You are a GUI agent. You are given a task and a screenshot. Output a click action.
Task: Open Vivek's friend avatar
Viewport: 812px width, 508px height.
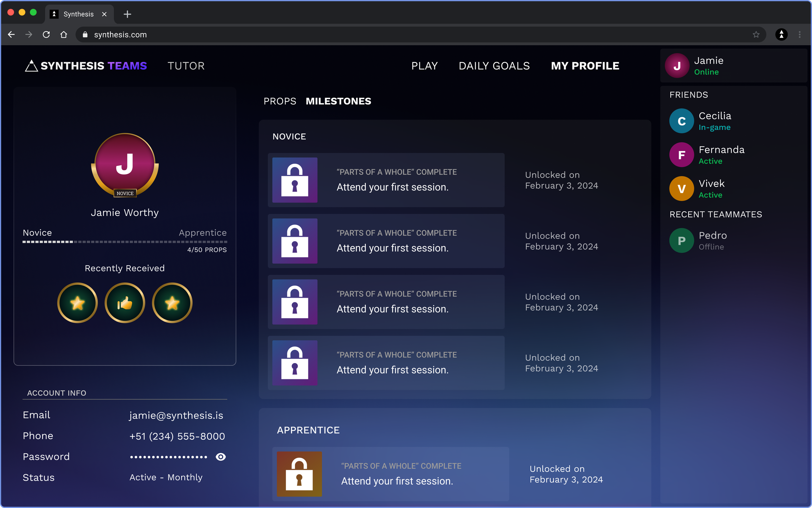[681, 189]
